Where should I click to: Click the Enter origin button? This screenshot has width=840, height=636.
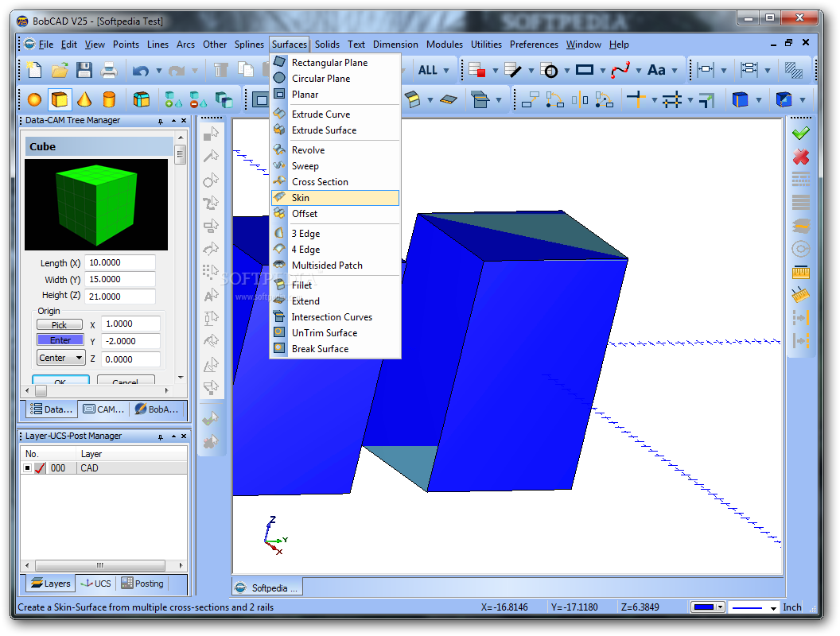tap(60, 340)
